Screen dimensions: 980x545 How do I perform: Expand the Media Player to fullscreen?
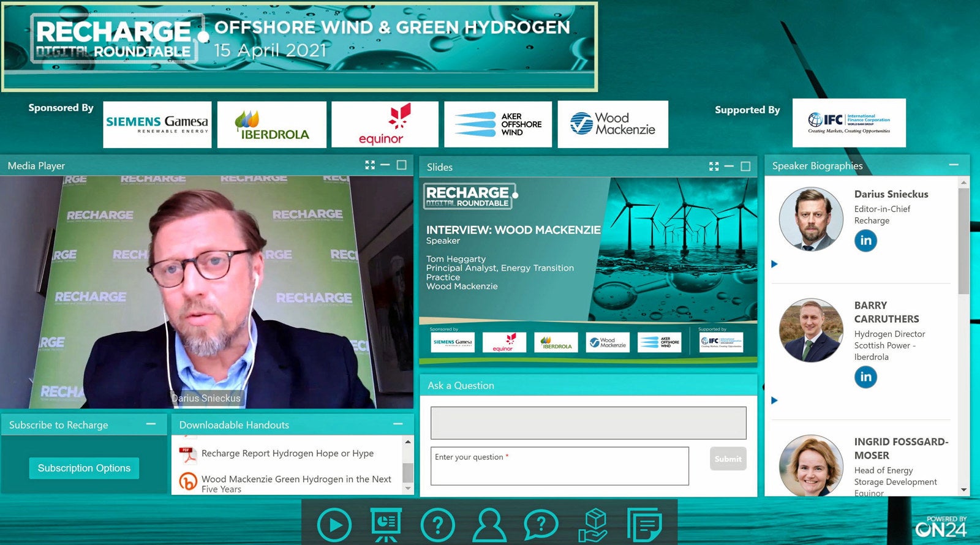(x=370, y=165)
